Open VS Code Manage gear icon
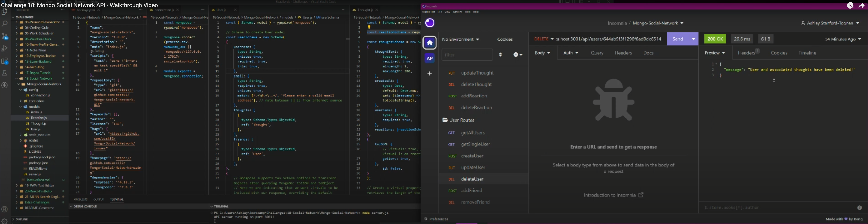The width and height of the screenshot is (868, 224). [x=5, y=221]
